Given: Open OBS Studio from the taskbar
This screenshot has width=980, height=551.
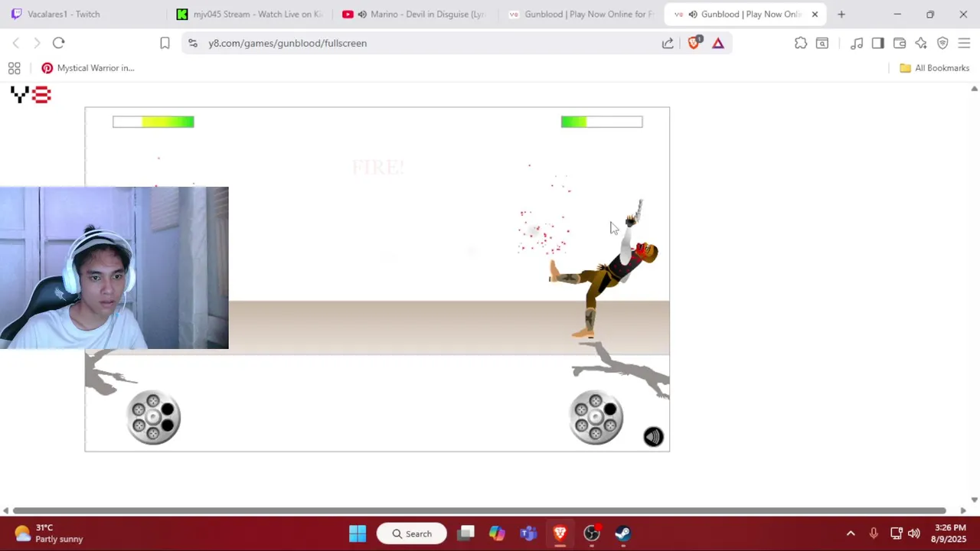Looking at the screenshot, I should (x=591, y=533).
